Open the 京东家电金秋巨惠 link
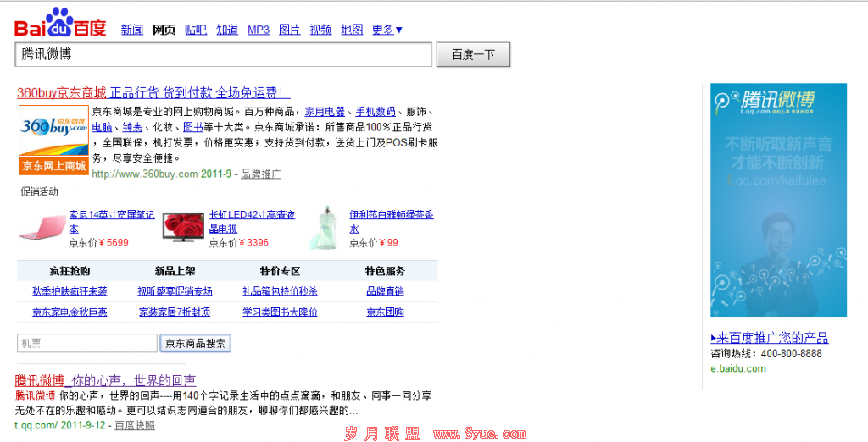This screenshot has width=868, height=442. pyautogui.click(x=70, y=312)
